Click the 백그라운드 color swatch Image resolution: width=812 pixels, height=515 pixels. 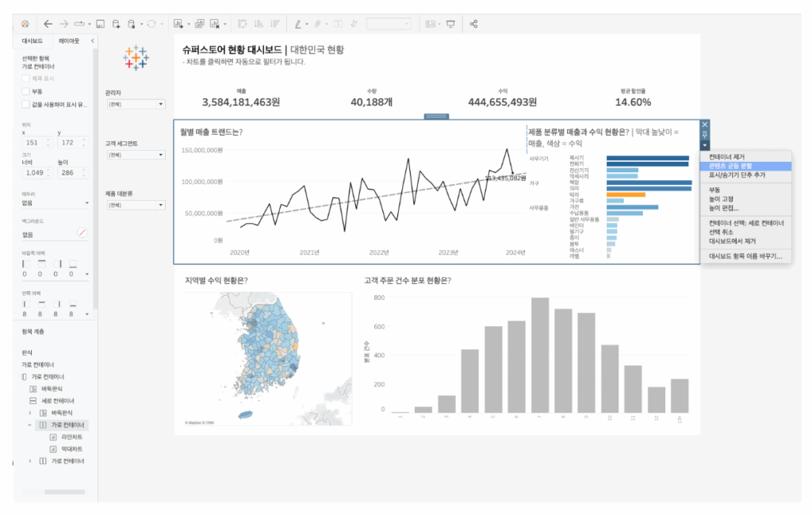click(x=82, y=234)
